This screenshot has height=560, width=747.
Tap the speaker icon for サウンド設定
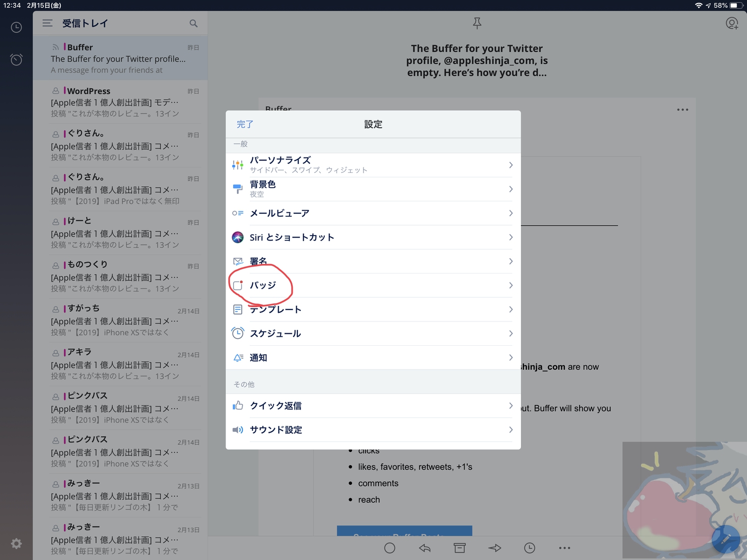point(238,429)
